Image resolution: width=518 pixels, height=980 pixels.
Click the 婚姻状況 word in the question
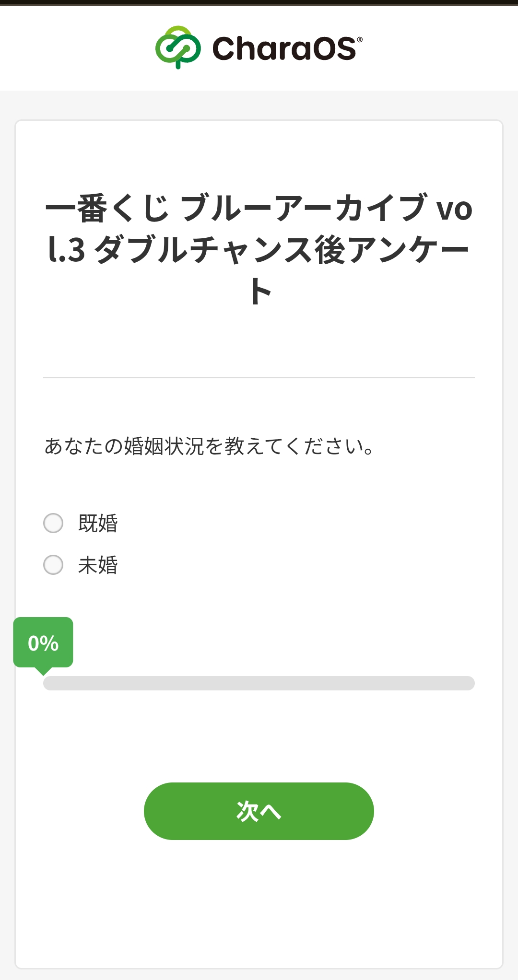point(164,446)
